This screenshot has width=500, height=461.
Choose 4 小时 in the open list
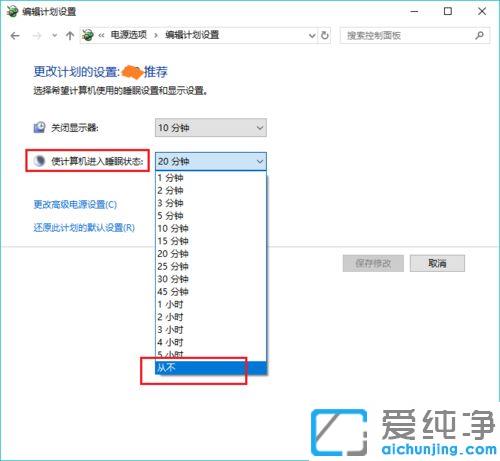coord(211,342)
